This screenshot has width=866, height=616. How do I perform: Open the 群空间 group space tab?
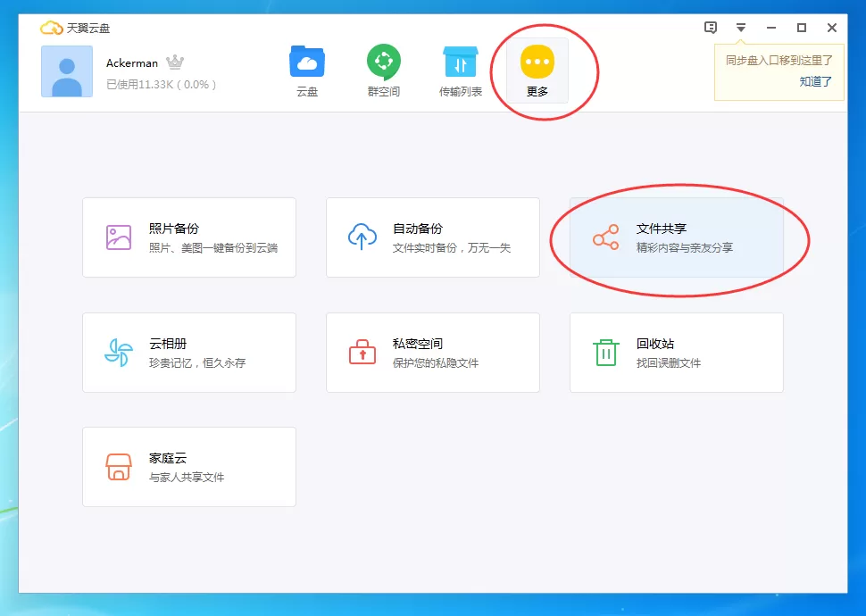384,71
